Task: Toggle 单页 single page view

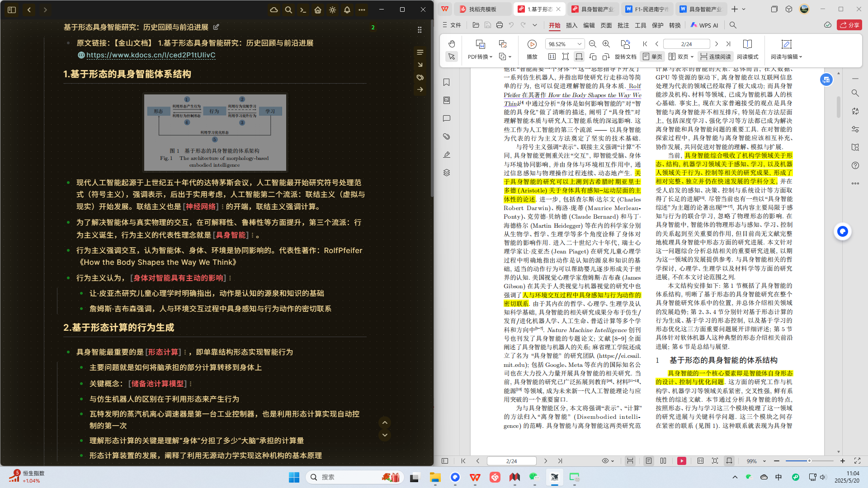Action: click(x=652, y=56)
